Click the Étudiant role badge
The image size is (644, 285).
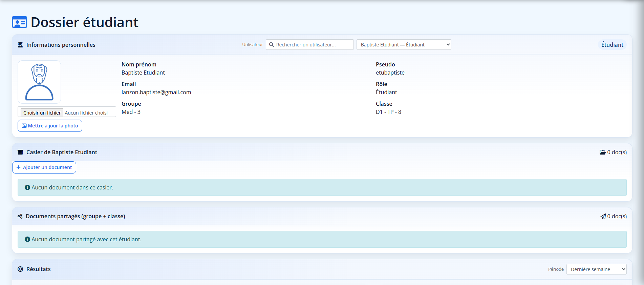(612, 45)
